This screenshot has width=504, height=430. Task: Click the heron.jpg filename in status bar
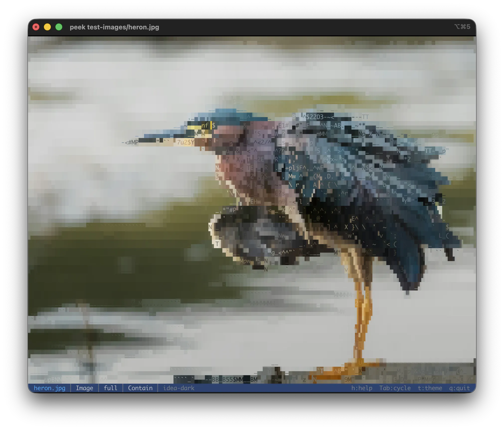(49, 388)
